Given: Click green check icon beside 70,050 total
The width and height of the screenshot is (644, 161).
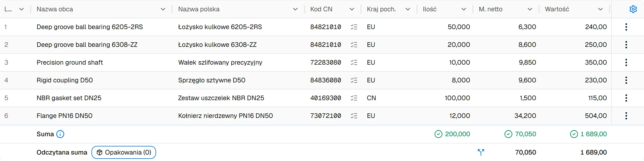Looking at the screenshot, I should 508,134.
